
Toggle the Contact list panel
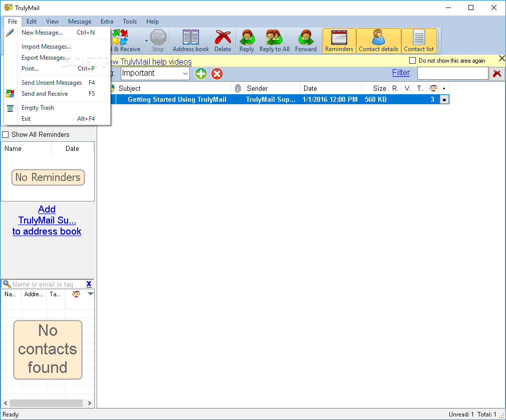click(x=419, y=41)
